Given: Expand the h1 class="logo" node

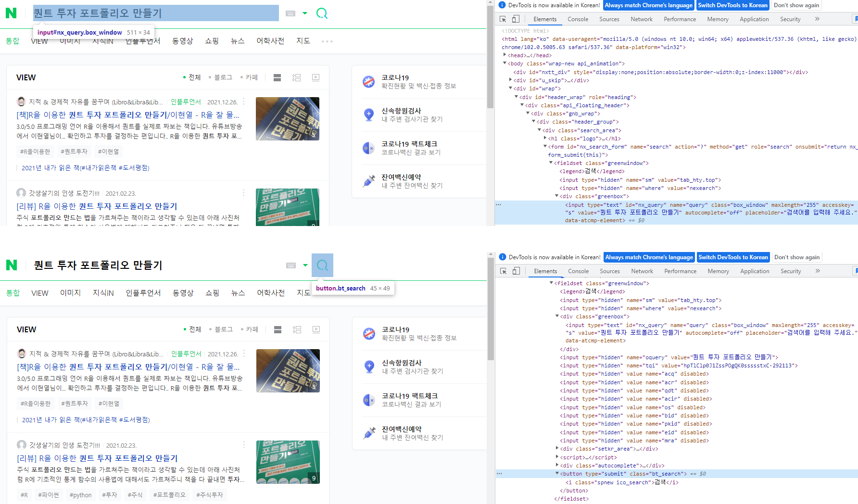Looking at the screenshot, I should 545,138.
